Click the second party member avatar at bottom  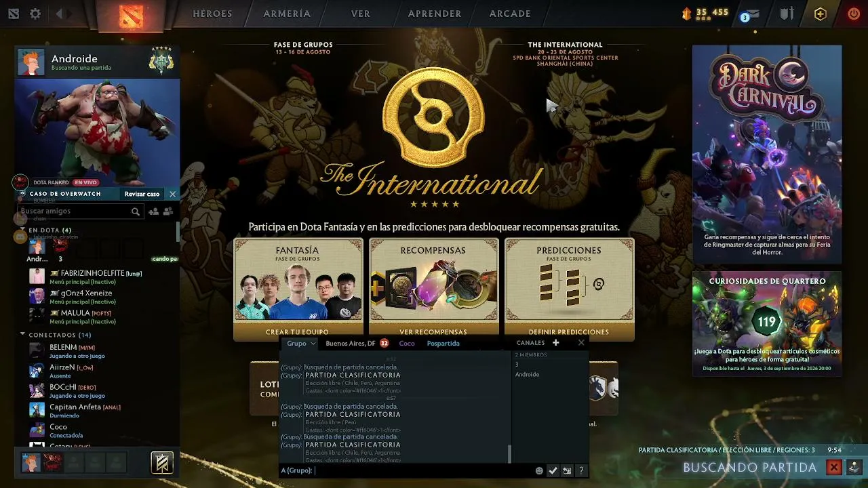coord(52,463)
